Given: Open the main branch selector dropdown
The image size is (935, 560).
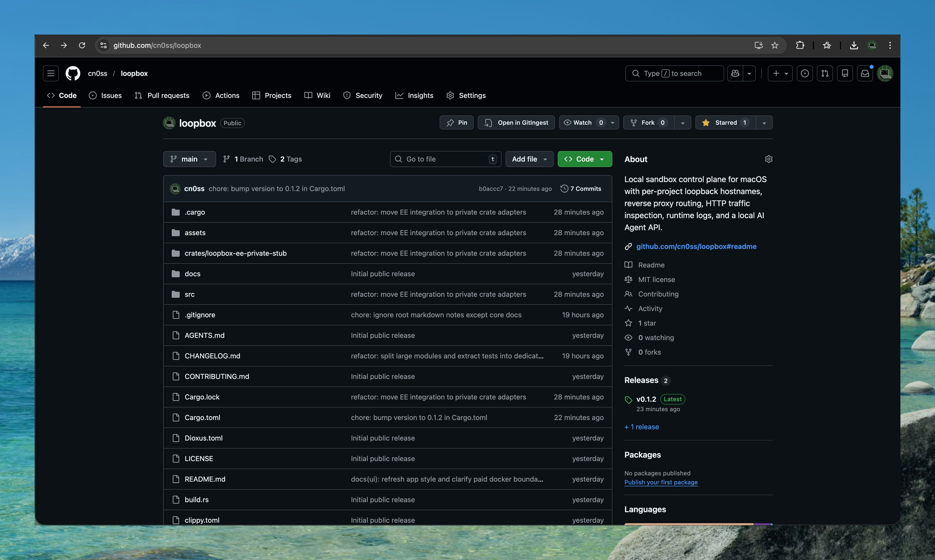Looking at the screenshot, I should (x=189, y=159).
